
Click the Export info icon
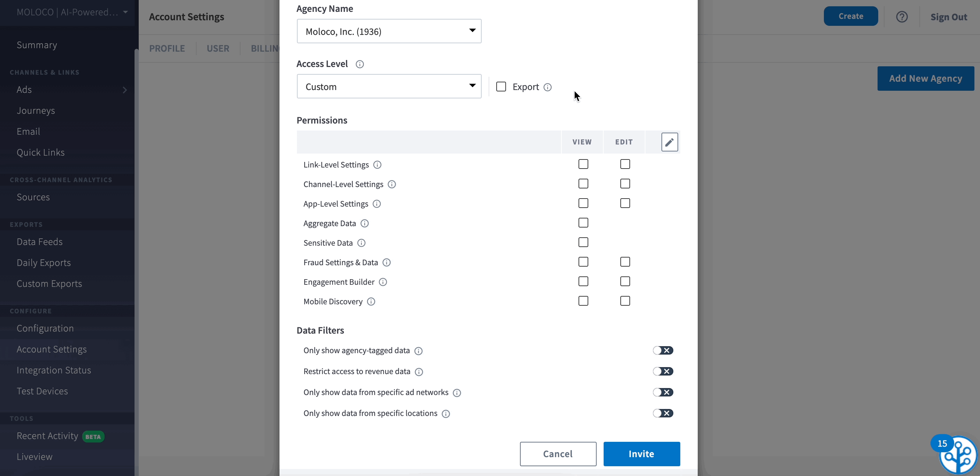[548, 87]
